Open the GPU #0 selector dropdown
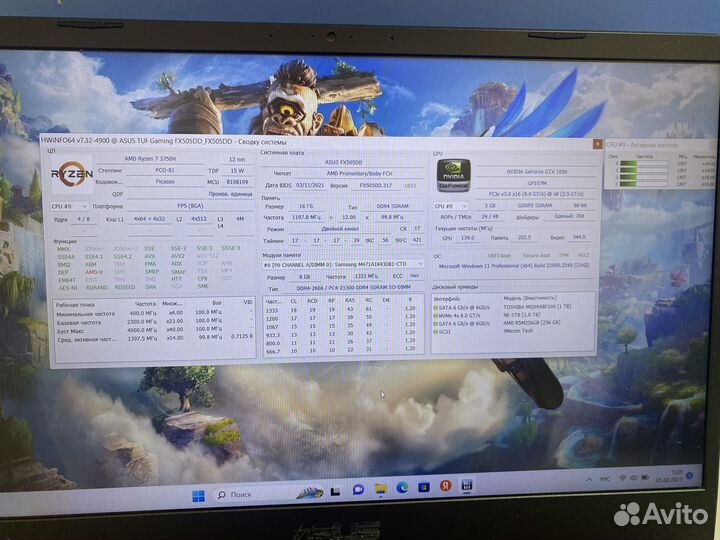This screenshot has height=540, width=720. tap(451, 207)
